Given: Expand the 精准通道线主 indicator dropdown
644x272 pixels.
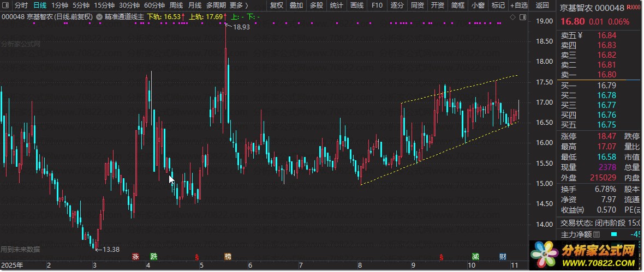Looking at the screenshot, I should pos(99,17).
